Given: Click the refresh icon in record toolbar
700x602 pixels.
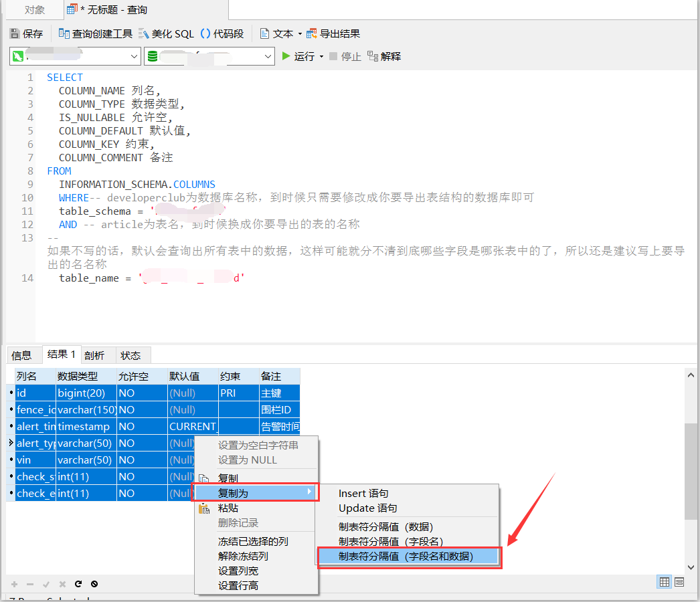Looking at the screenshot, I should (x=78, y=583).
